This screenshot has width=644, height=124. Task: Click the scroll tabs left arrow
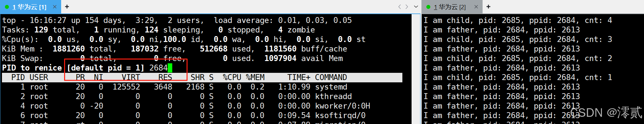click(x=399, y=7)
